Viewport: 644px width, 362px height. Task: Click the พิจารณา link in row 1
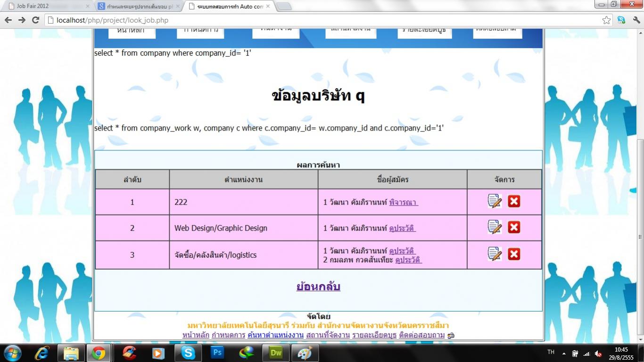click(x=403, y=202)
